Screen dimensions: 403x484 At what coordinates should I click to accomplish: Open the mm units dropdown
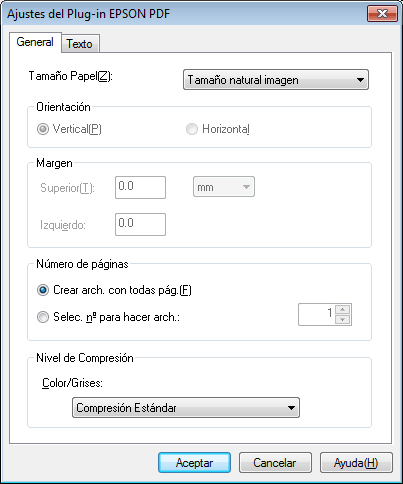tap(224, 187)
